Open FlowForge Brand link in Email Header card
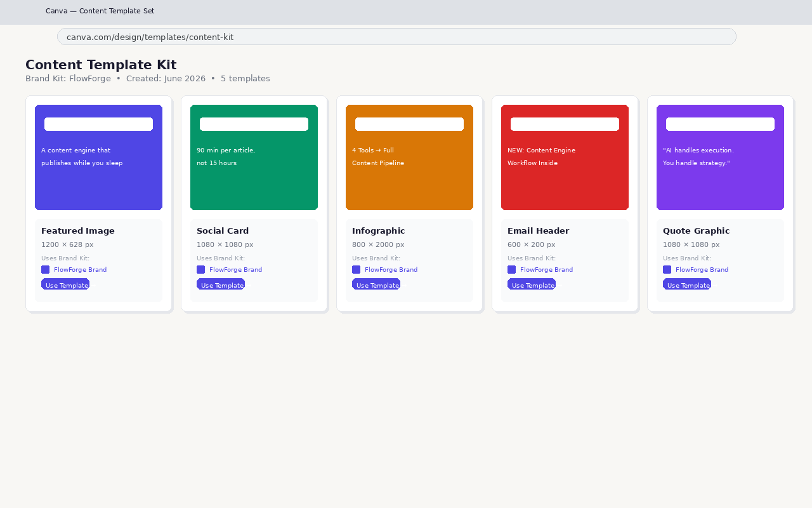The height and width of the screenshot is (508, 812). [x=546, y=270]
